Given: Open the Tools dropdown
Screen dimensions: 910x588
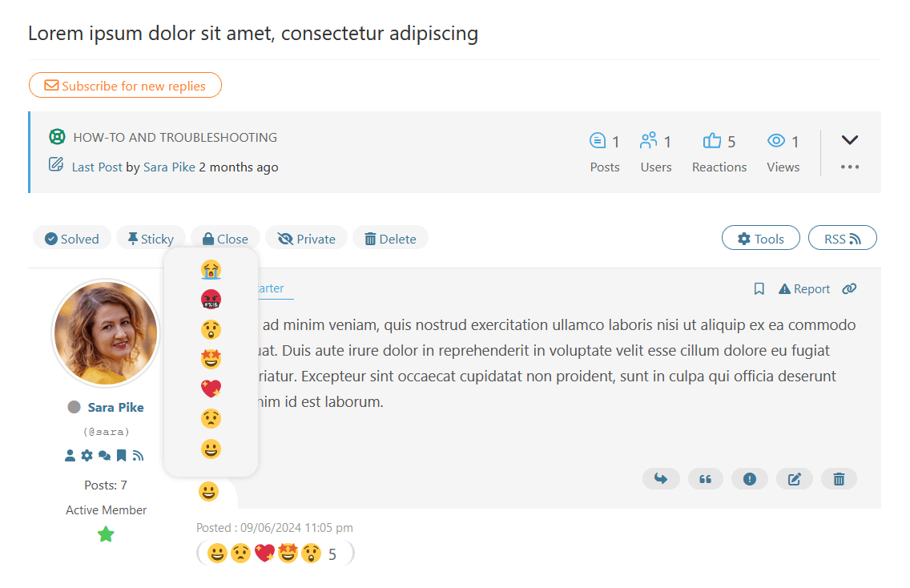Looking at the screenshot, I should pos(761,239).
